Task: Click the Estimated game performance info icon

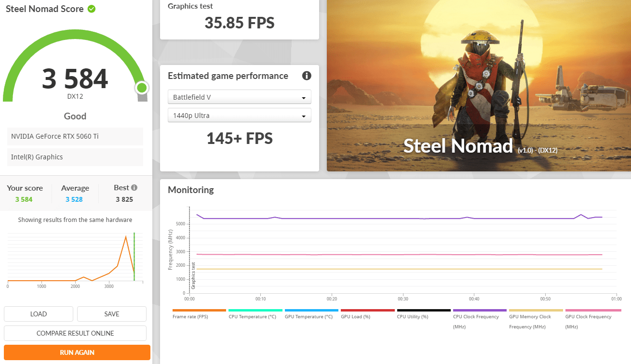Action: coord(307,76)
